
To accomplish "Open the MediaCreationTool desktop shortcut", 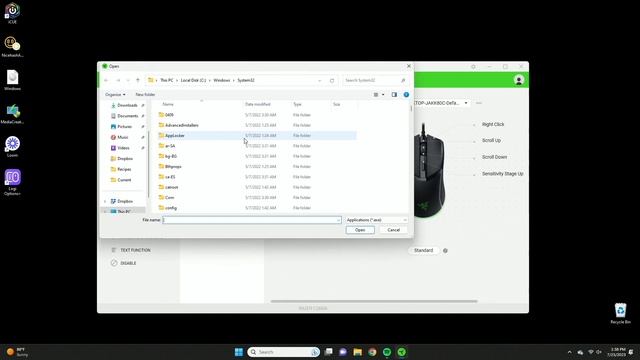I will point(12,113).
